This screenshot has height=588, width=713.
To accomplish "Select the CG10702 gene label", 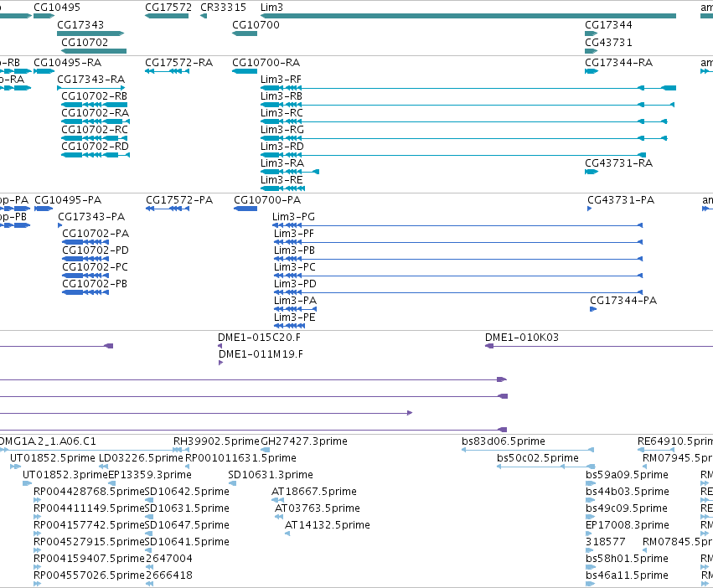I will click(x=85, y=43).
